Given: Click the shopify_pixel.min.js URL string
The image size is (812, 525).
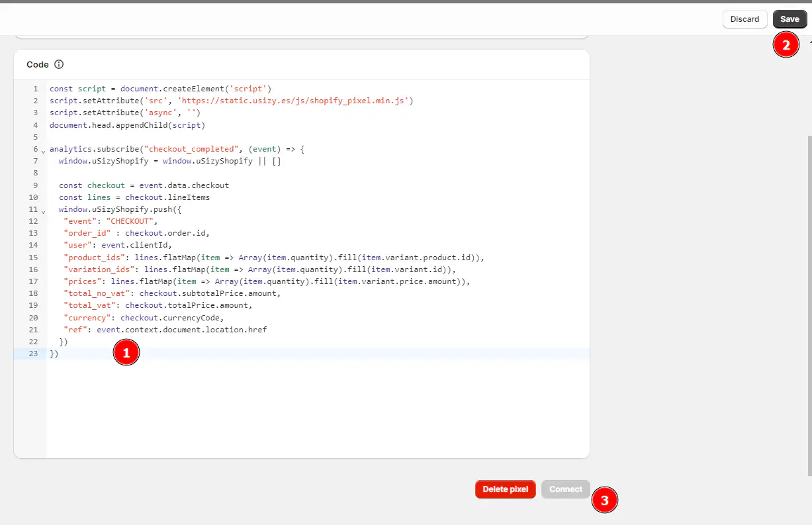Looking at the screenshot, I should [295, 101].
